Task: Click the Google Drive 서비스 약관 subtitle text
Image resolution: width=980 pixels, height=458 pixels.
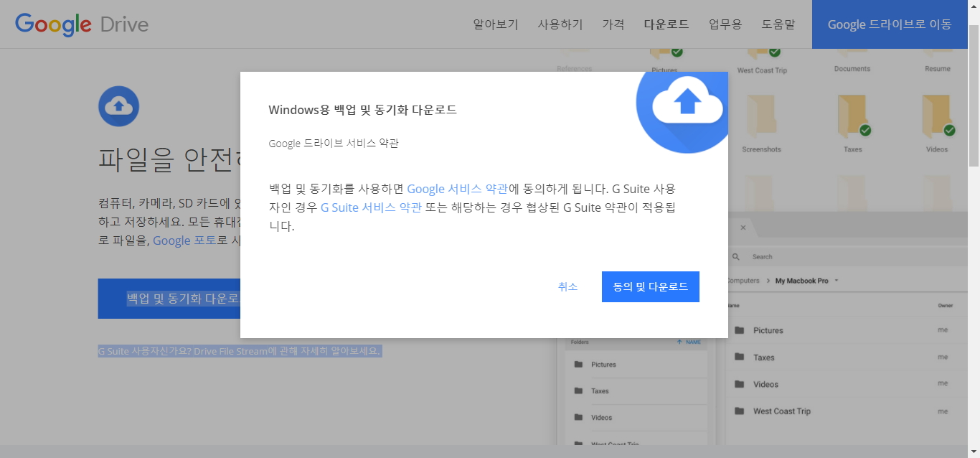Action: [334, 144]
